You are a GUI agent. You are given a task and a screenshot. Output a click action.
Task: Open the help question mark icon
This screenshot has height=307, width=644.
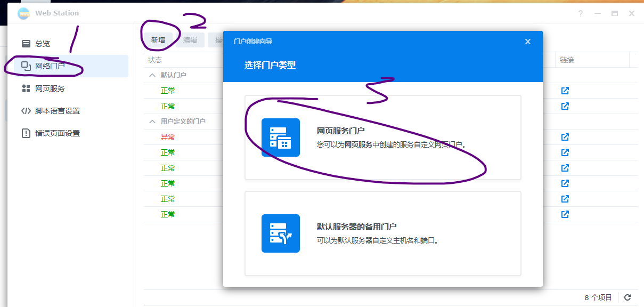pyautogui.click(x=581, y=13)
